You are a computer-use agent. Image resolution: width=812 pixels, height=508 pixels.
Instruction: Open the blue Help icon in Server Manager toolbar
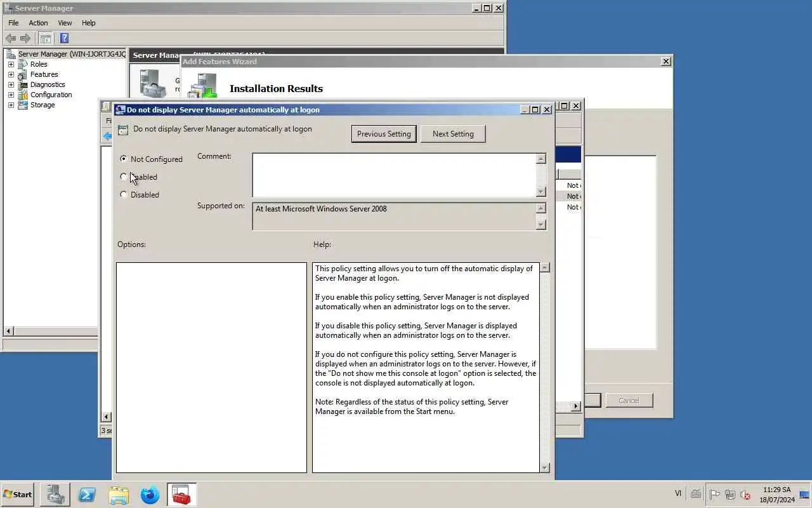64,38
